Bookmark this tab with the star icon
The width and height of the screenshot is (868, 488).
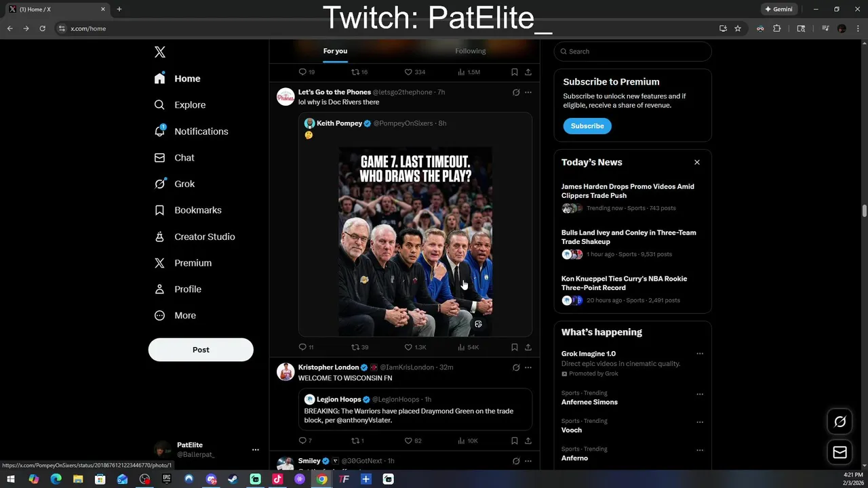(738, 28)
